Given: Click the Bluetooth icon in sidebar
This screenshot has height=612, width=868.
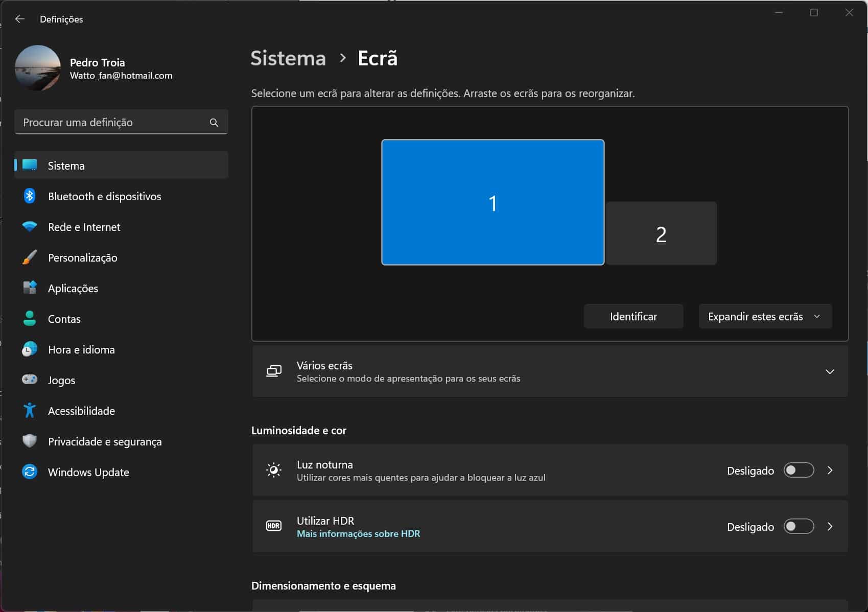Looking at the screenshot, I should pos(30,196).
